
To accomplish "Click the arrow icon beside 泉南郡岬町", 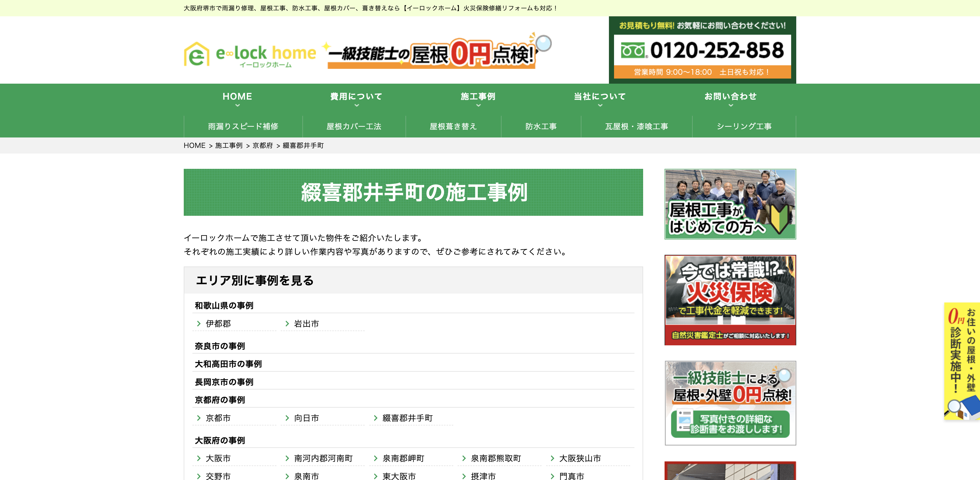I will pos(375,458).
